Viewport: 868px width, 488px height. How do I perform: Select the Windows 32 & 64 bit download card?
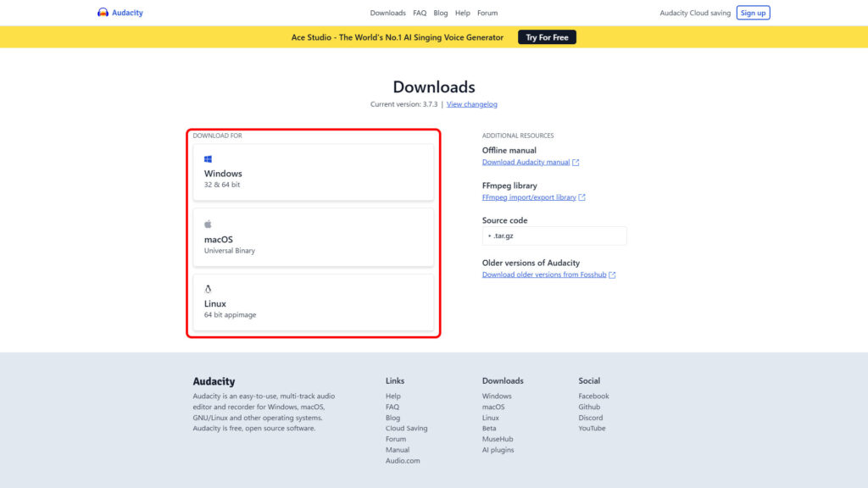pyautogui.click(x=314, y=172)
